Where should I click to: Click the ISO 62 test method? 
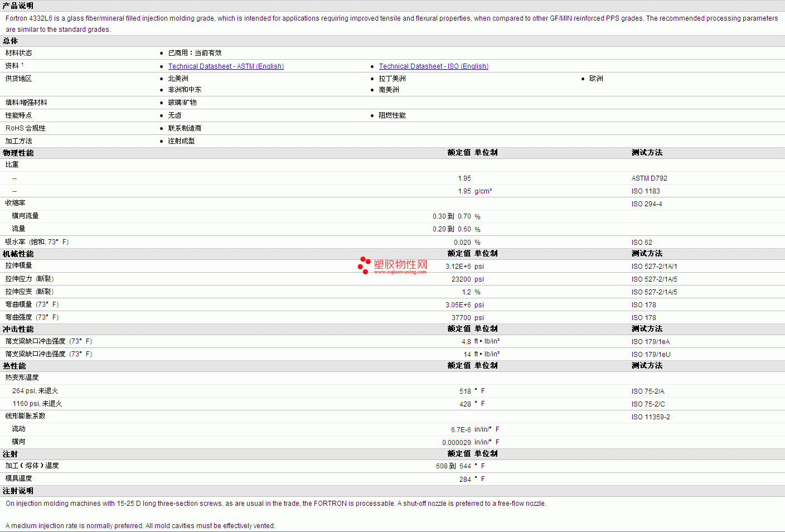[x=642, y=243]
